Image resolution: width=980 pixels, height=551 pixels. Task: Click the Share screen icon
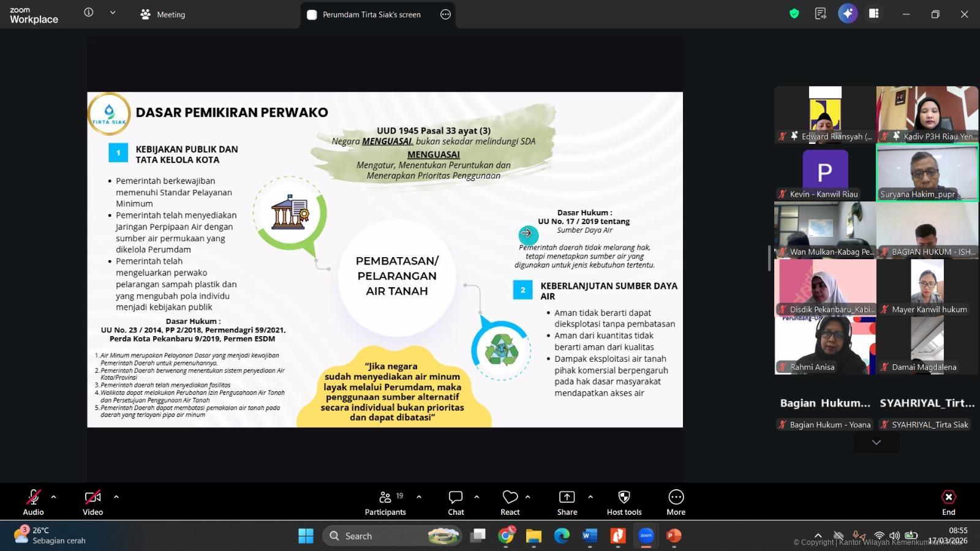click(567, 502)
